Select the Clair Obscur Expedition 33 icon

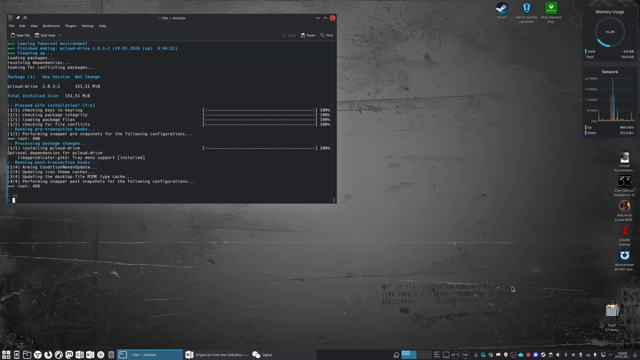coord(624,186)
